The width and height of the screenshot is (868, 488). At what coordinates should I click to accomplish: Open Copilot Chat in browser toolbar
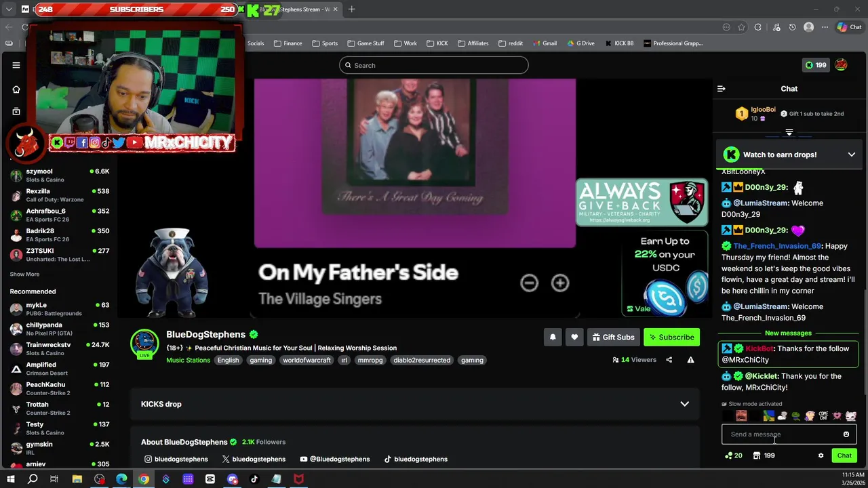click(x=849, y=27)
